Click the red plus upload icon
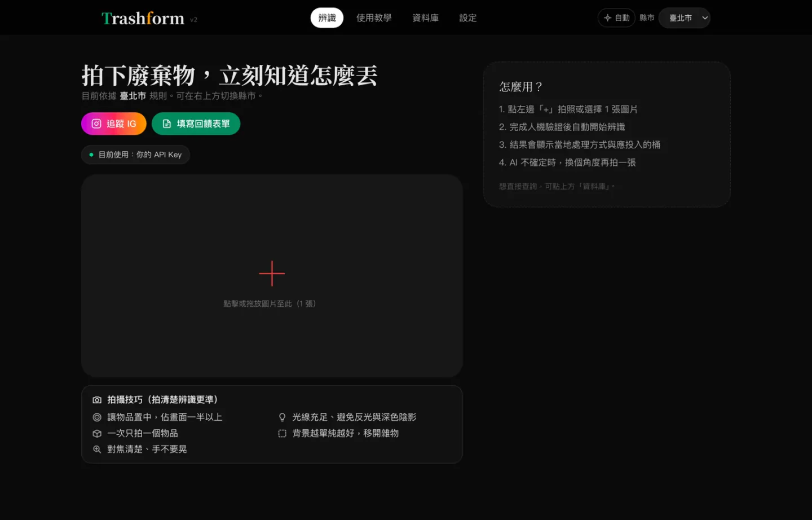 (x=272, y=274)
